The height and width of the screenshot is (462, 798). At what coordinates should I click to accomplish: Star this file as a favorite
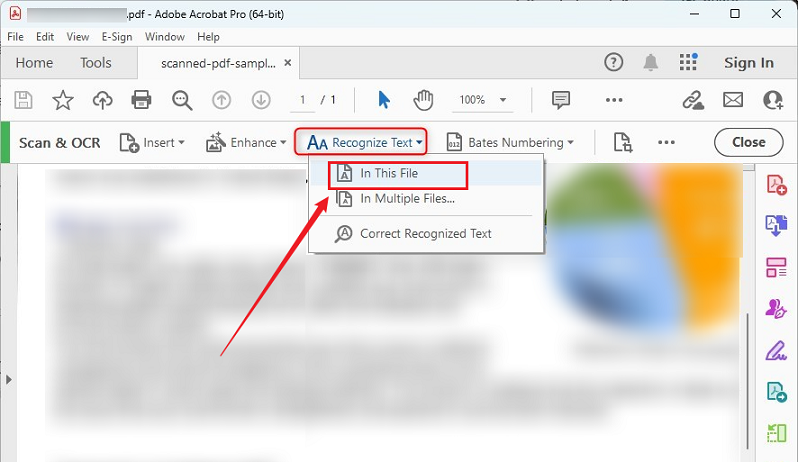[x=63, y=100]
